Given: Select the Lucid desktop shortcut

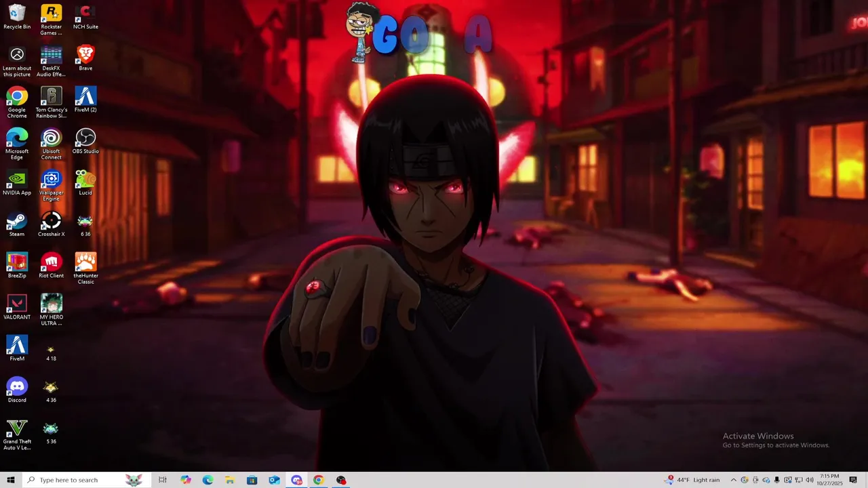Looking at the screenshot, I should tap(85, 182).
